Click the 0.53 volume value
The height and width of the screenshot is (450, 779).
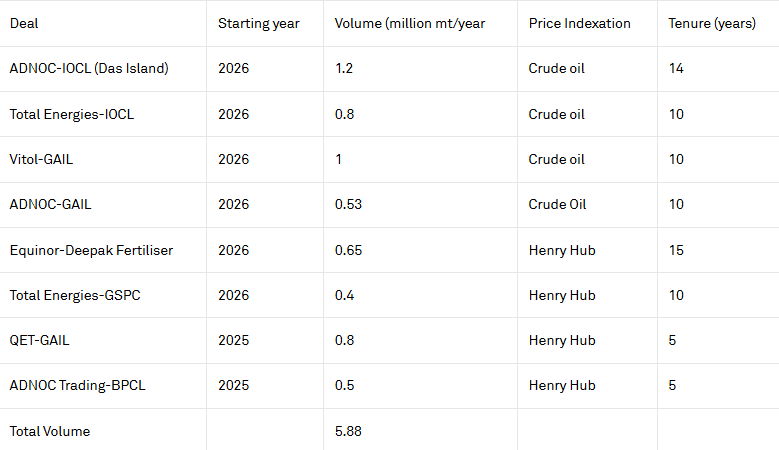point(349,204)
